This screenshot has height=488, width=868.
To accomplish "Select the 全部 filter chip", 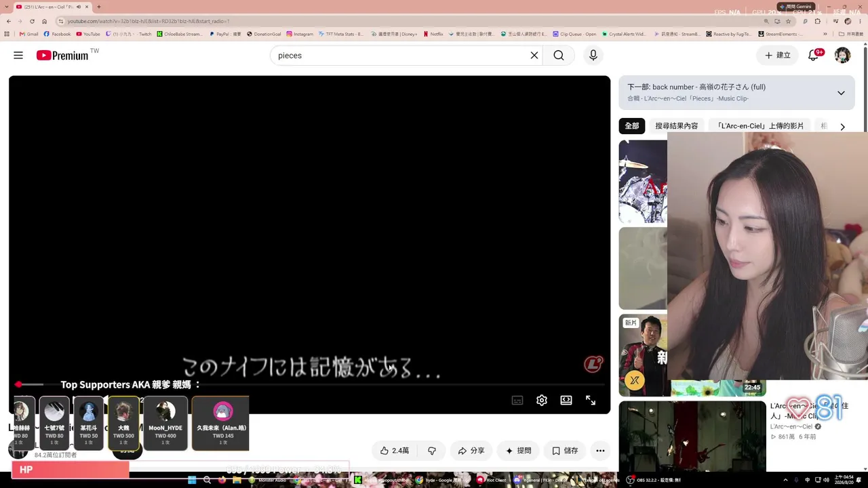I will pos(632,126).
